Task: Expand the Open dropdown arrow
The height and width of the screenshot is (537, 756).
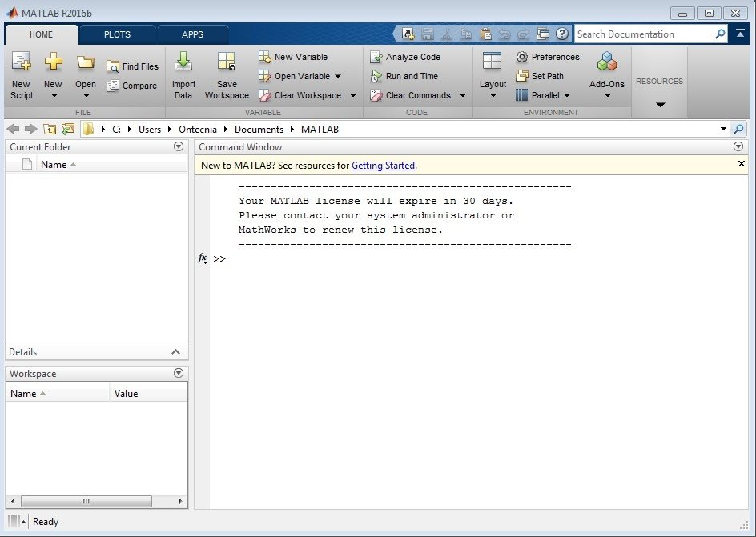Action: [86, 96]
